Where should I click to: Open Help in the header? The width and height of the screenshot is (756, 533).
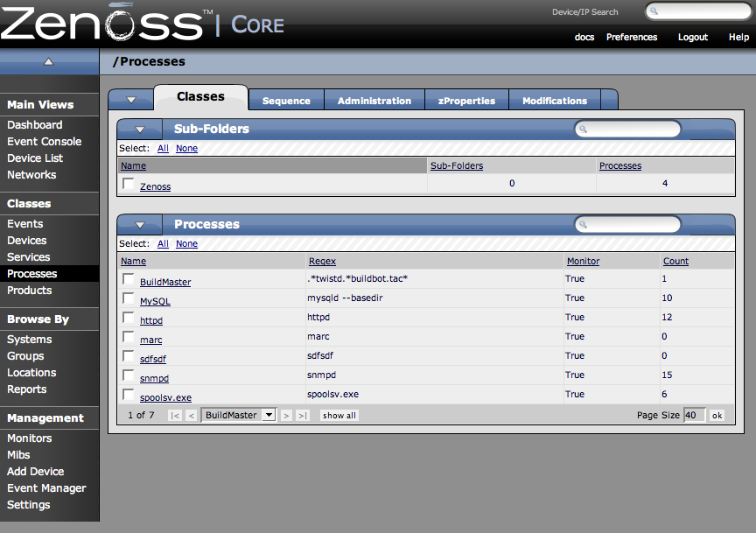pos(738,37)
